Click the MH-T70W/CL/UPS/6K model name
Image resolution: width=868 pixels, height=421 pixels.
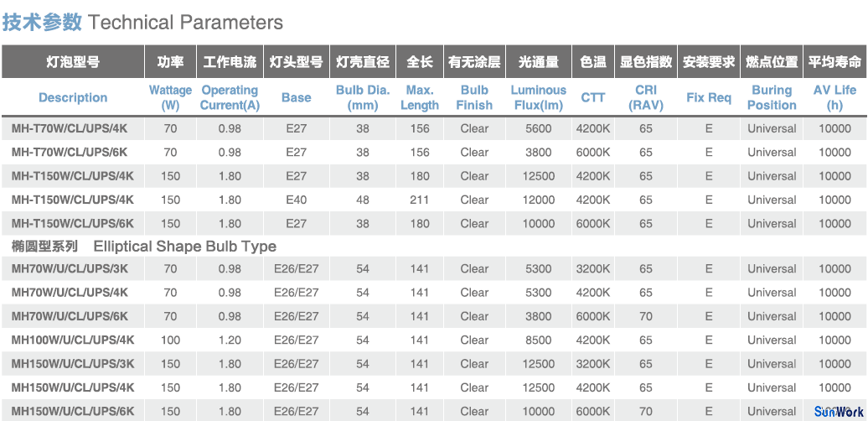(70, 153)
